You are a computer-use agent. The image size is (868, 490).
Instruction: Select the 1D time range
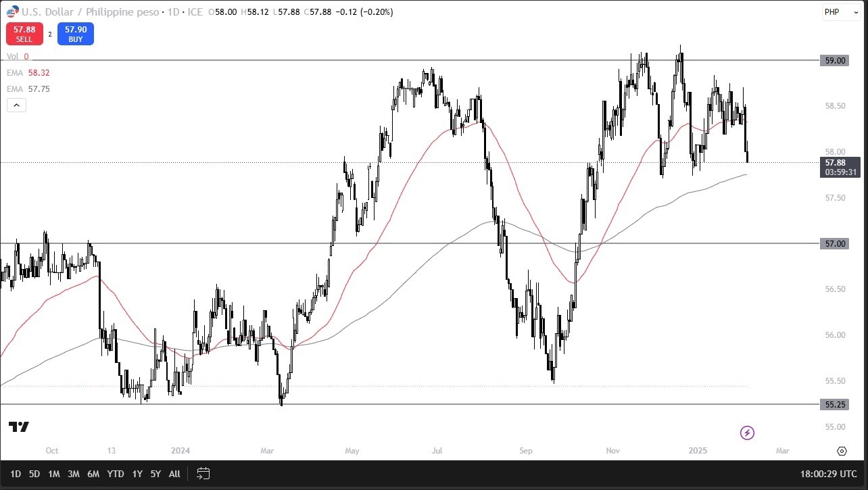[x=16, y=474]
